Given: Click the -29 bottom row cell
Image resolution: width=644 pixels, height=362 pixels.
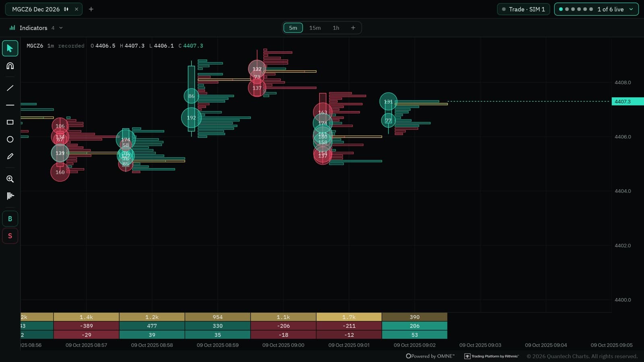Looking at the screenshot, I should (86, 335).
